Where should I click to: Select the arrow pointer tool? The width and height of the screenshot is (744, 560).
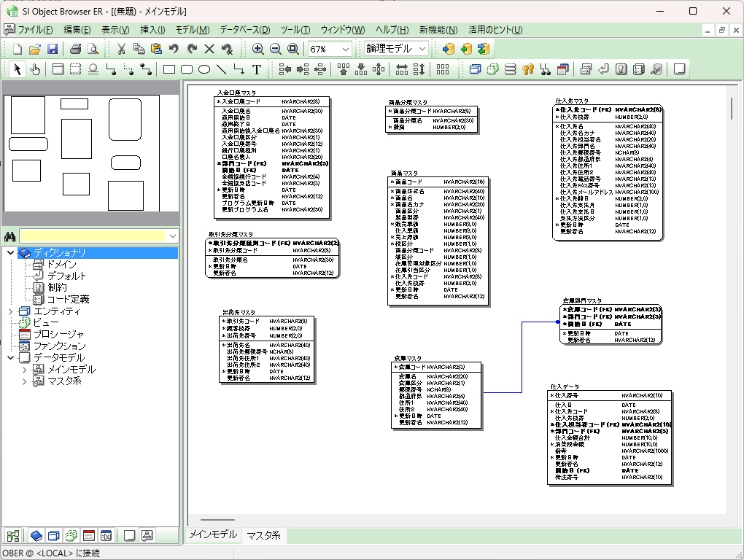coord(18,69)
